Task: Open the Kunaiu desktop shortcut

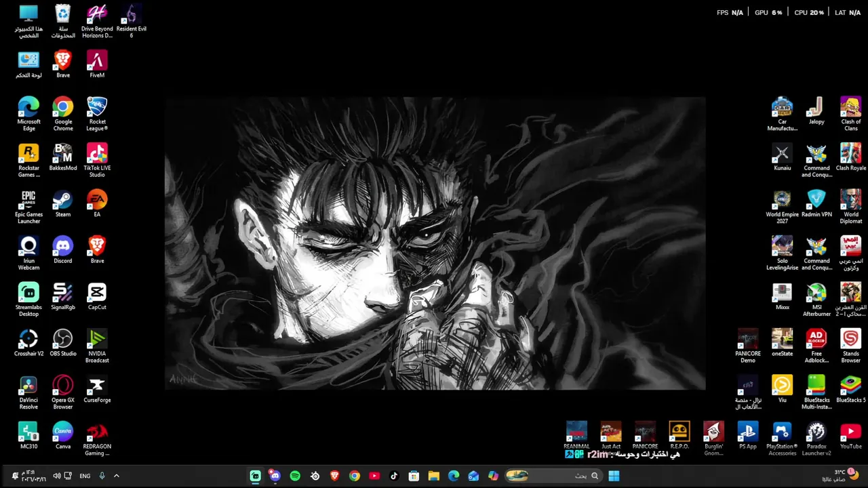Action: point(782,157)
